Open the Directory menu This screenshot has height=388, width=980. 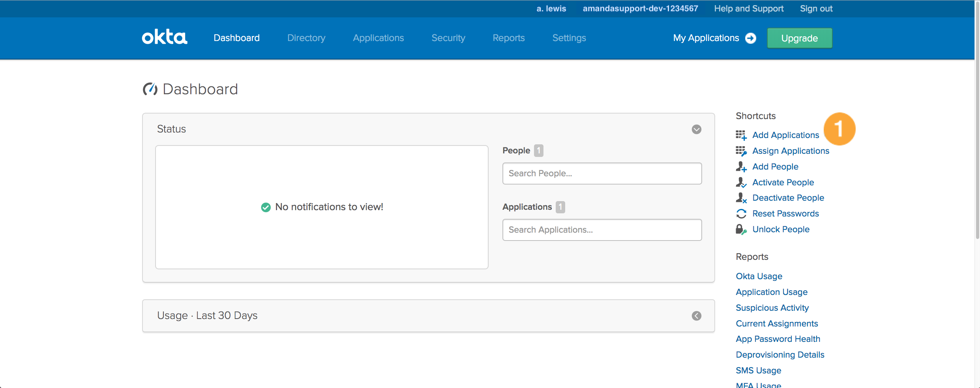306,38
